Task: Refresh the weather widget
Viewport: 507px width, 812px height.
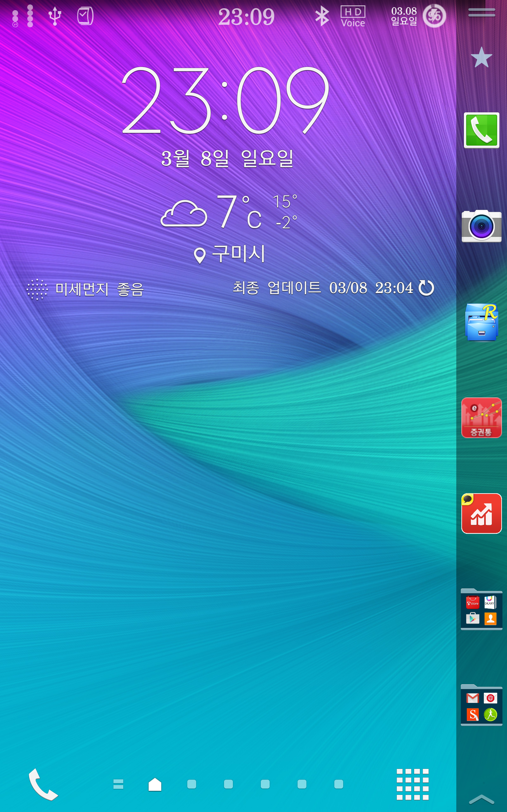Action: [x=426, y=288]
